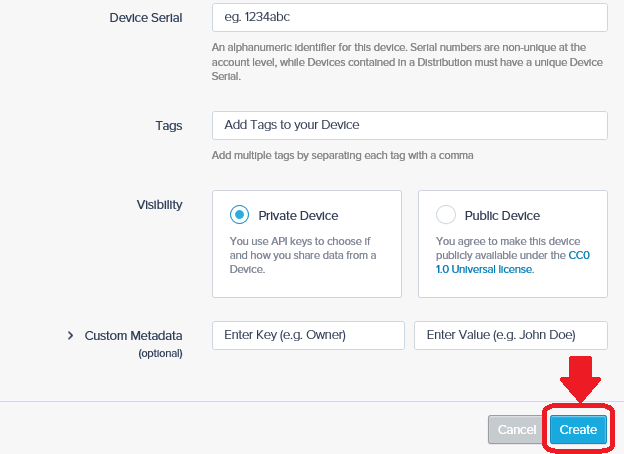
Task: Click the Private Device label text
Action: tap(298, 216)
